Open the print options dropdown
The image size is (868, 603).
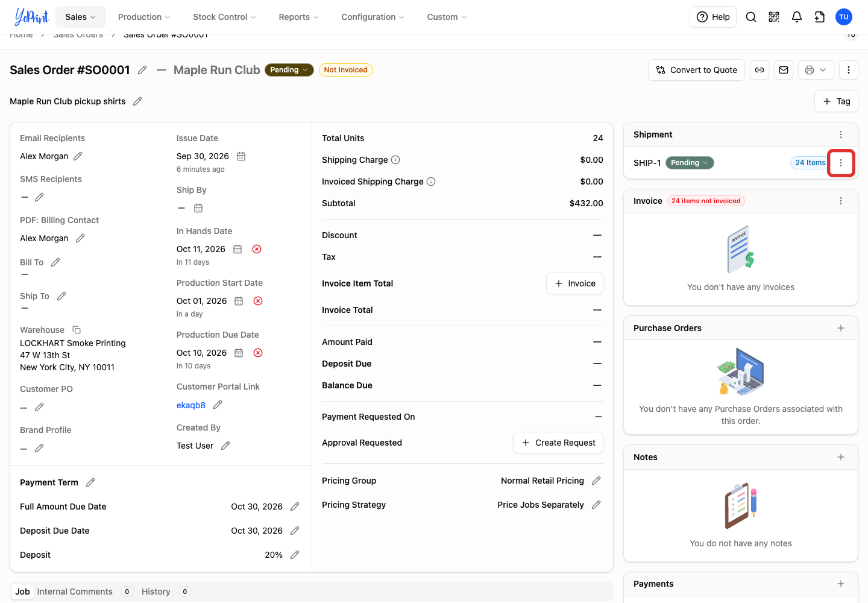pos(816,70)
